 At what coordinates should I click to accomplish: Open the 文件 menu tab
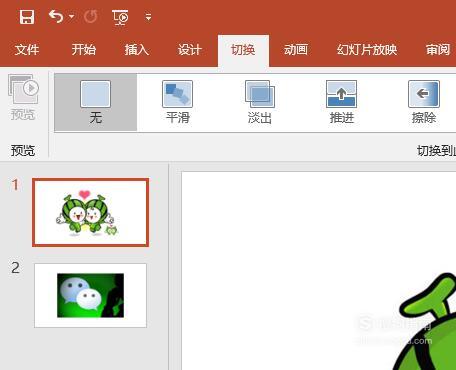27,50
